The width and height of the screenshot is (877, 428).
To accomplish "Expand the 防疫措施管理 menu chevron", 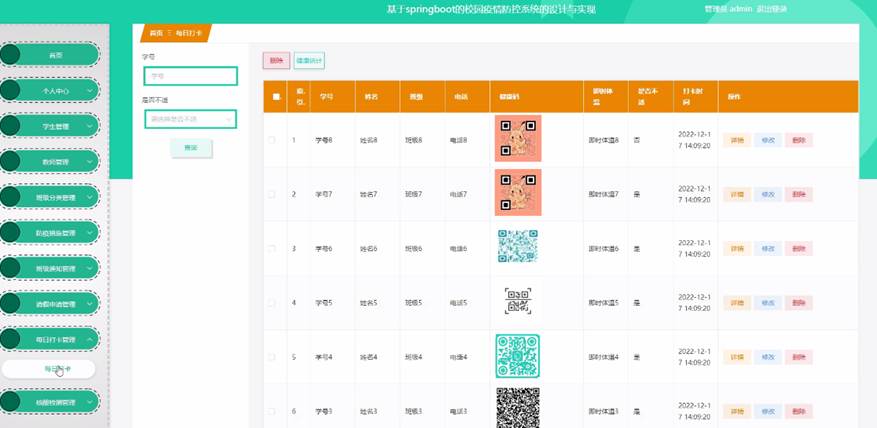I will 90,232.
